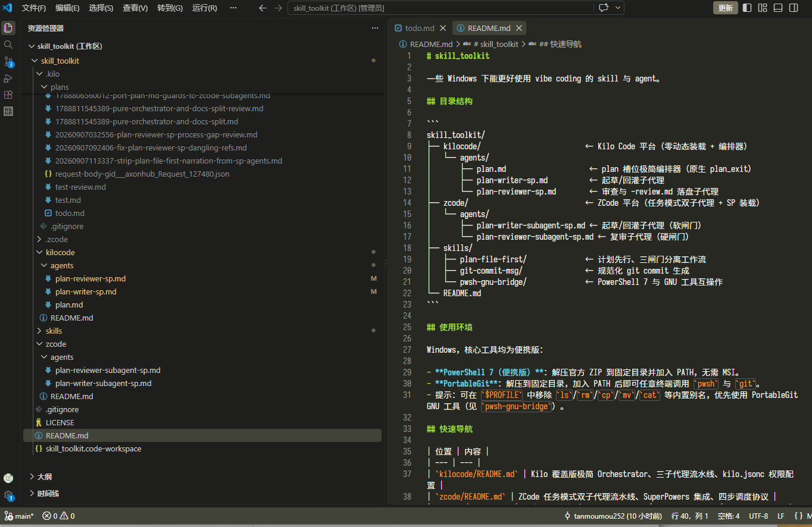Open the Extensions view
Image resolution: width=812 pixels, height=527 pixels.
coord(8,95)
